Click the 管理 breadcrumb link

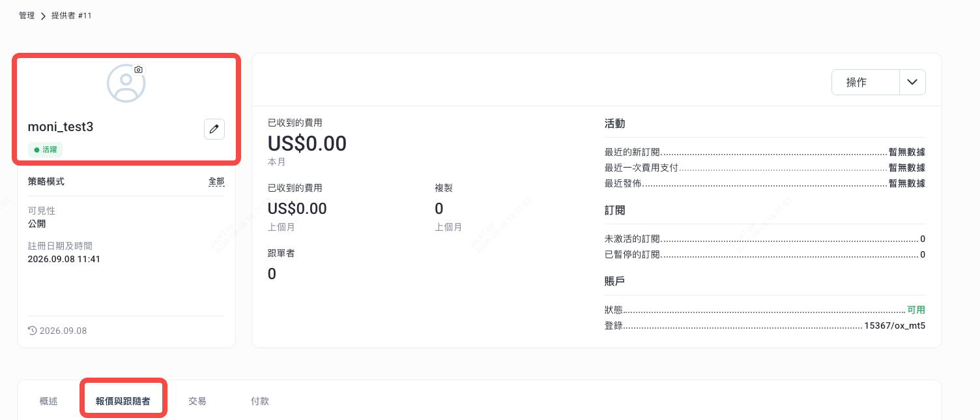click(27, 16)
